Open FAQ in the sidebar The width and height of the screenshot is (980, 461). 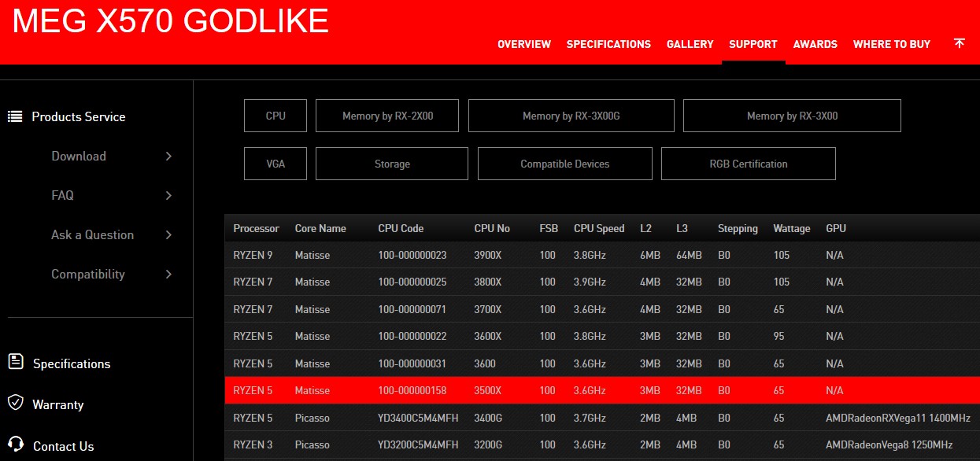point(62,195)
